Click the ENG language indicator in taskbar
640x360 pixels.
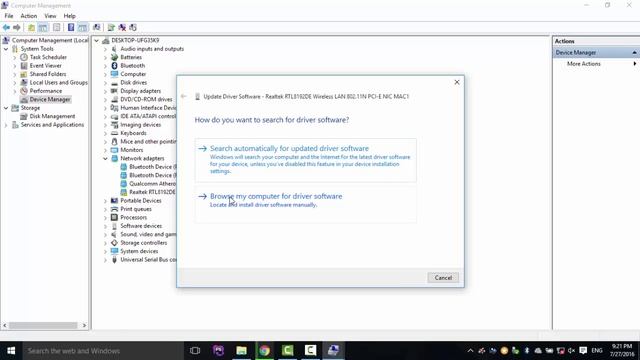pyautogui.click(x=597, y=351)
